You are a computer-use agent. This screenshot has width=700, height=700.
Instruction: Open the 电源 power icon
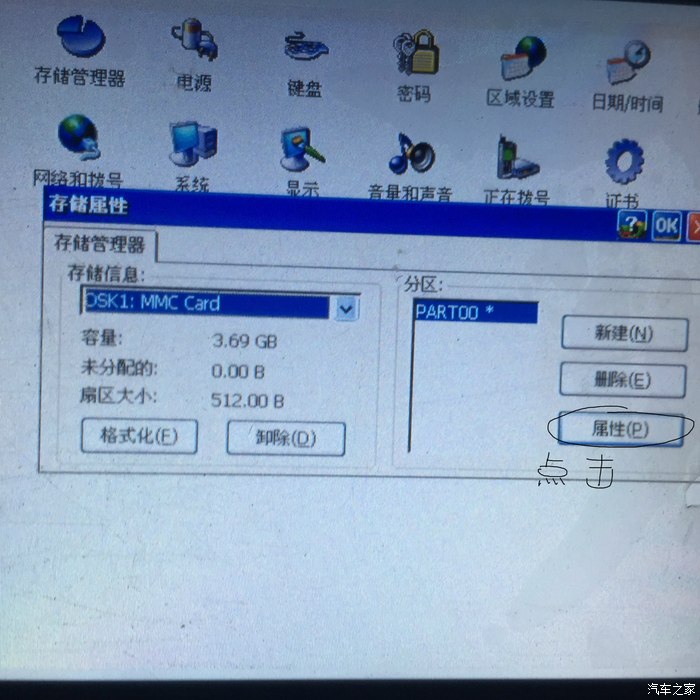pos(194,55)
